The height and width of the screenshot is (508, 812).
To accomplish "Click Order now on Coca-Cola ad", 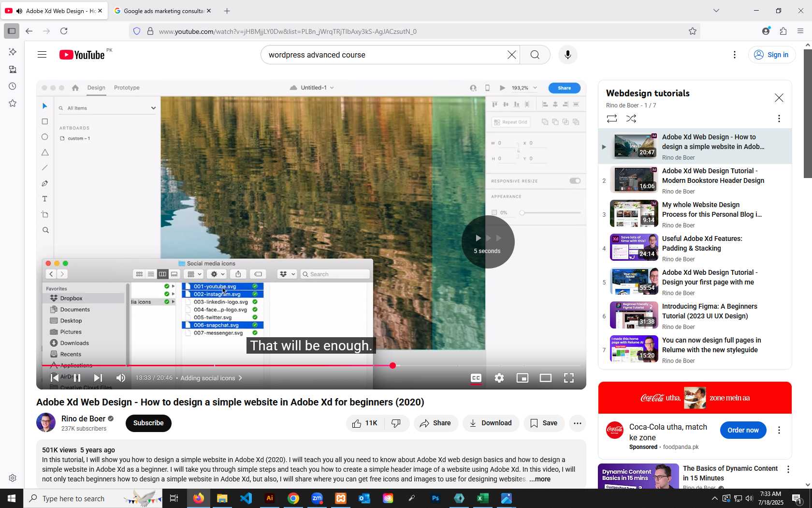I will click(743, 430).
